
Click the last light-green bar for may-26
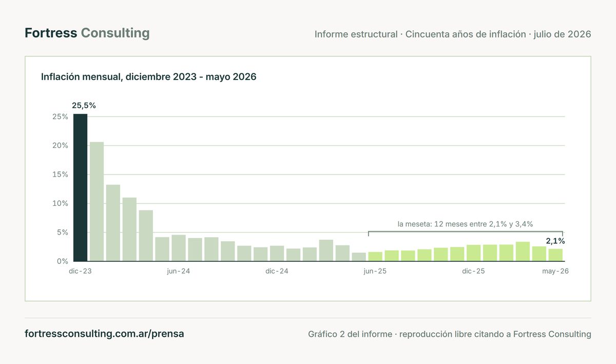(x=555, y=255)
